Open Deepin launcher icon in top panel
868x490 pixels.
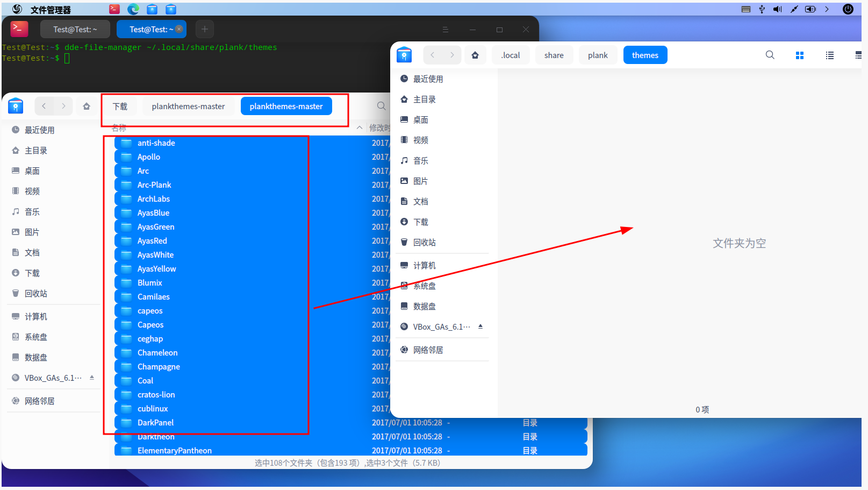17,9
